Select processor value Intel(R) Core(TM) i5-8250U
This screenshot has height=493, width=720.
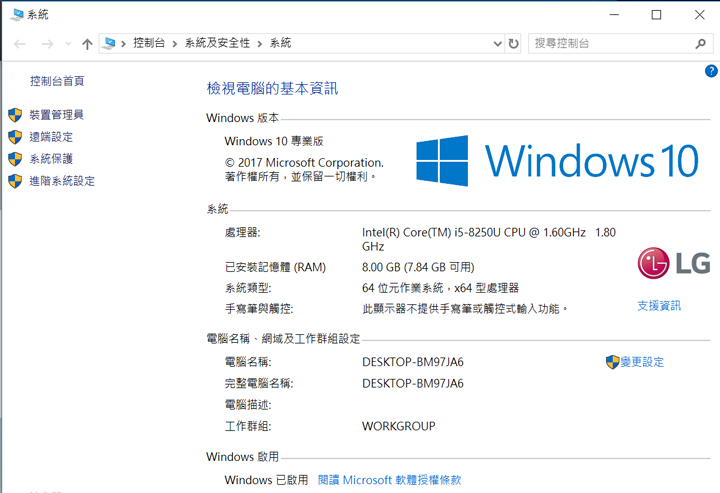coord(489,240)
